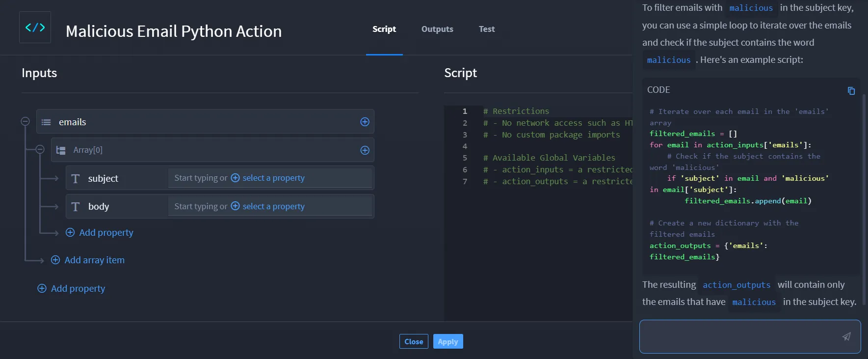Click the plus icon on emails row
This screenshot has width=868, height=359.
365,122
